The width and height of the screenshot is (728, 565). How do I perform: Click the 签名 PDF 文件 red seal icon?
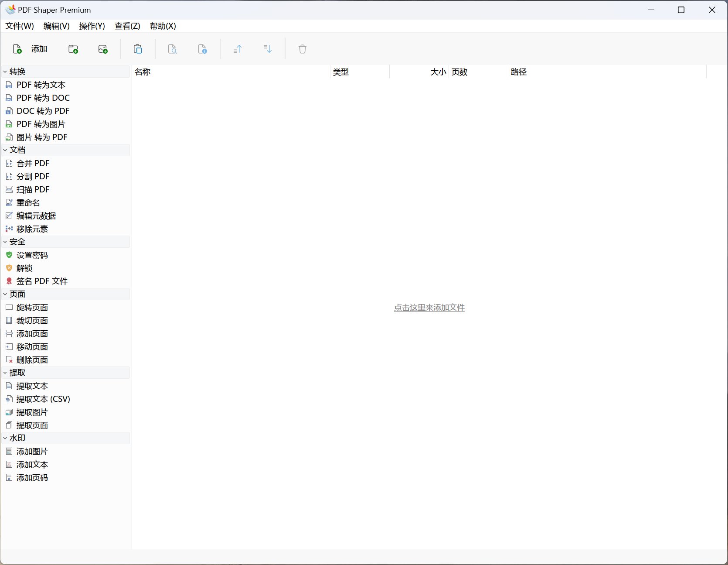[x=9, y=281]
